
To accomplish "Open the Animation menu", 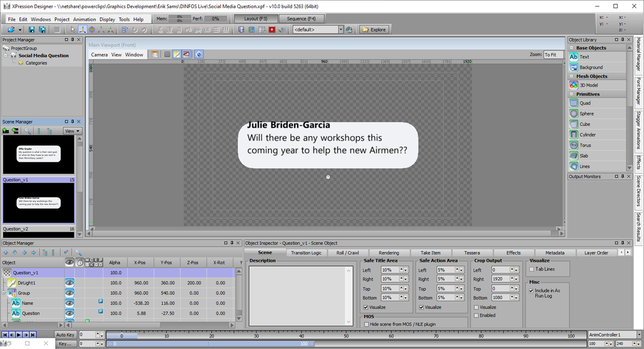I will click(x=84, y=19).
